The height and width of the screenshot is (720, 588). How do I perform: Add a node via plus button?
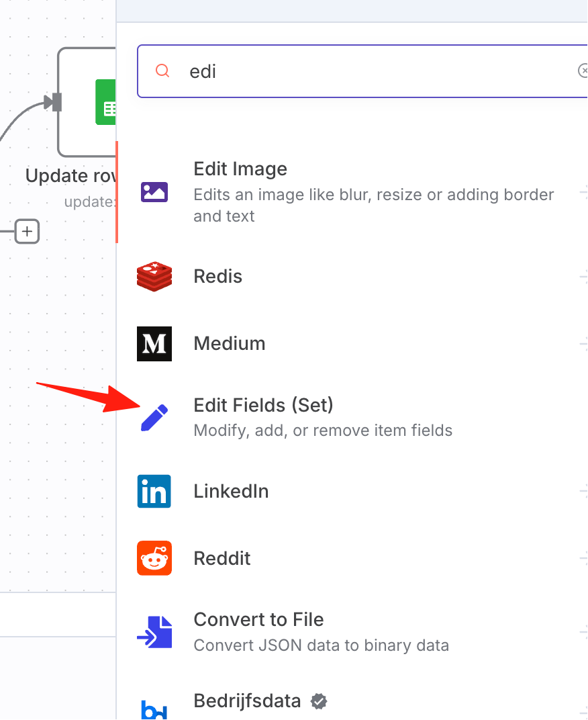click(27, 232)
